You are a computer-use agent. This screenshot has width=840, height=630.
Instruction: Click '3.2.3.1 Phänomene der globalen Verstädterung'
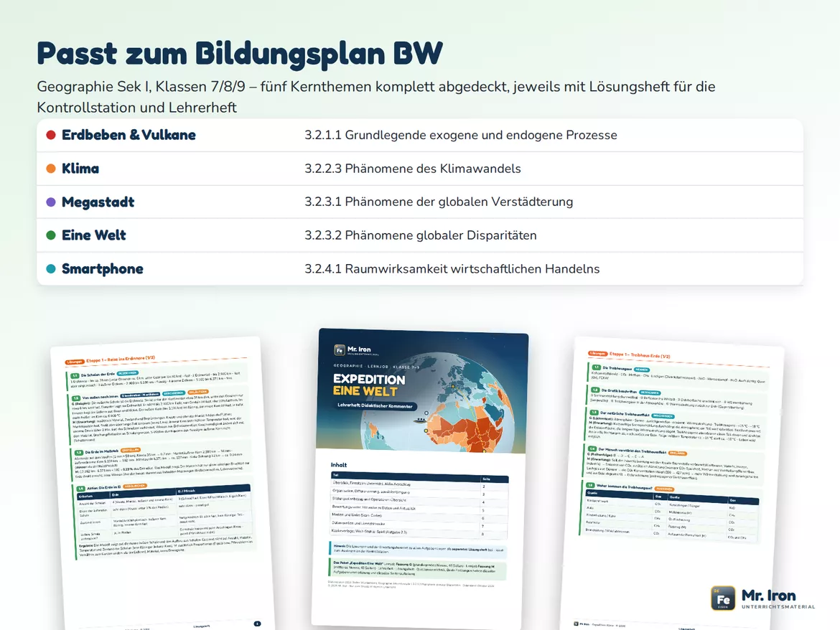point(439,202)
